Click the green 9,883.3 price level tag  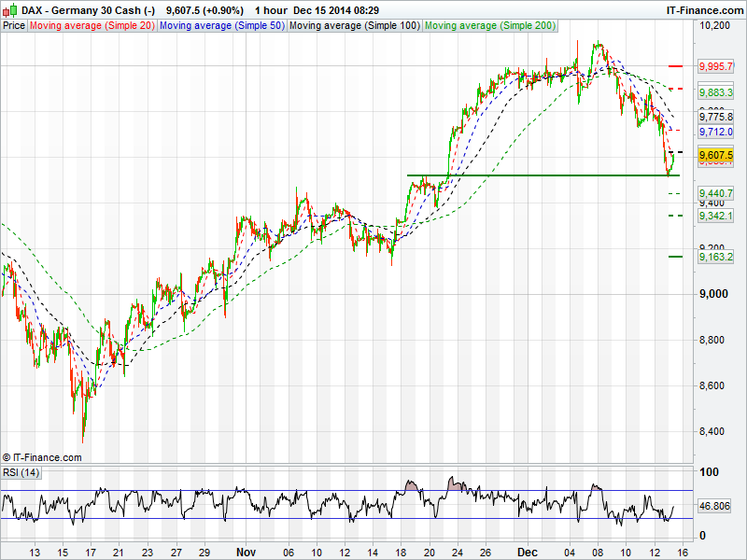pos(715,93)
